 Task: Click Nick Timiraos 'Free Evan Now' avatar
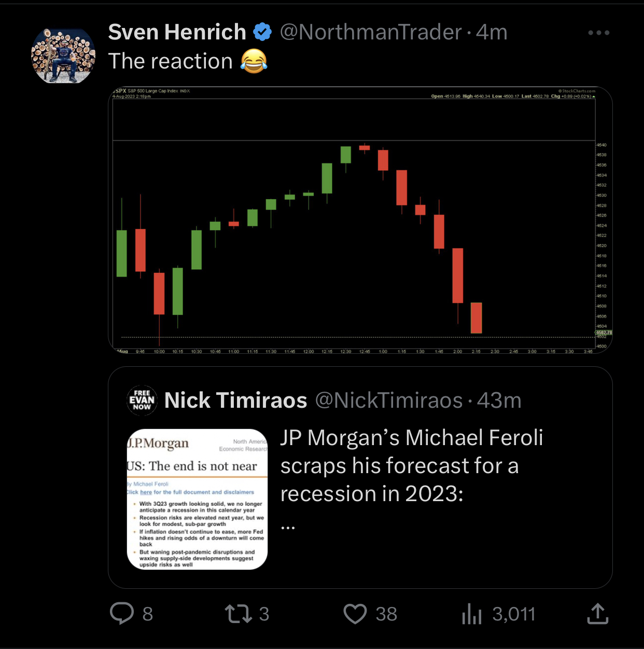[142, 401]
